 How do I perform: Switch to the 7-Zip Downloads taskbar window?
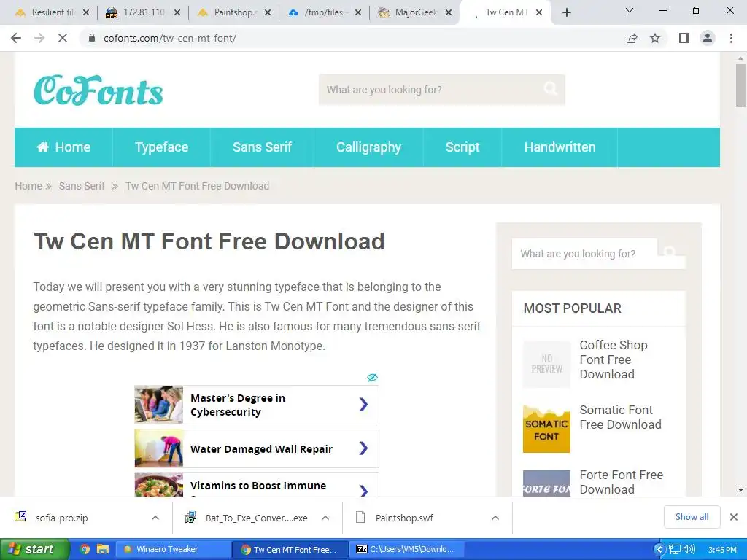pyautogui.click(x=407, y=550)
